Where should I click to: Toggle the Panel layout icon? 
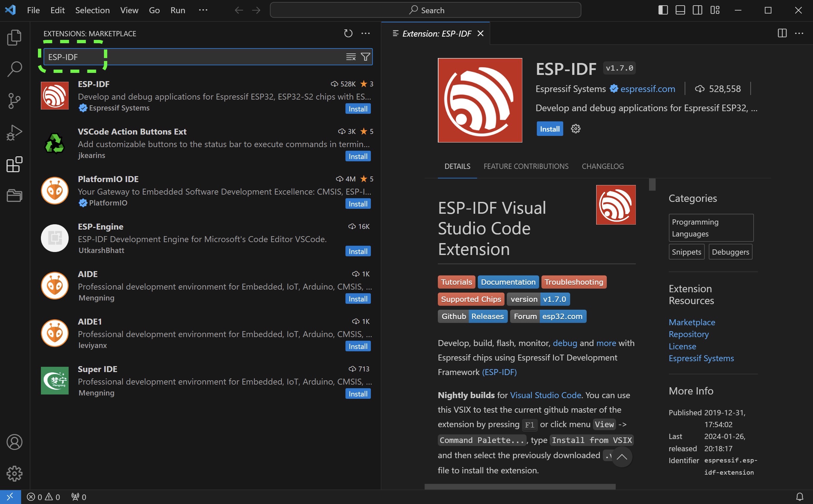click(680, 10)
